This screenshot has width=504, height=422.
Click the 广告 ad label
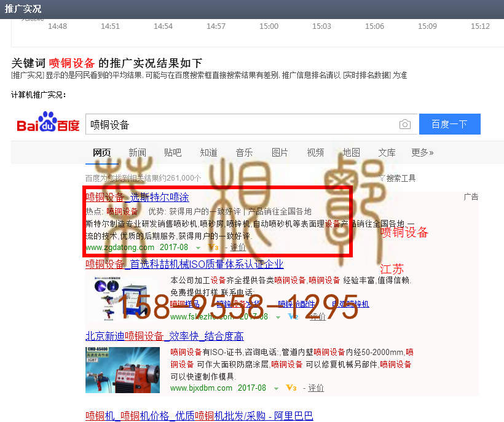(x=471, y=197)
